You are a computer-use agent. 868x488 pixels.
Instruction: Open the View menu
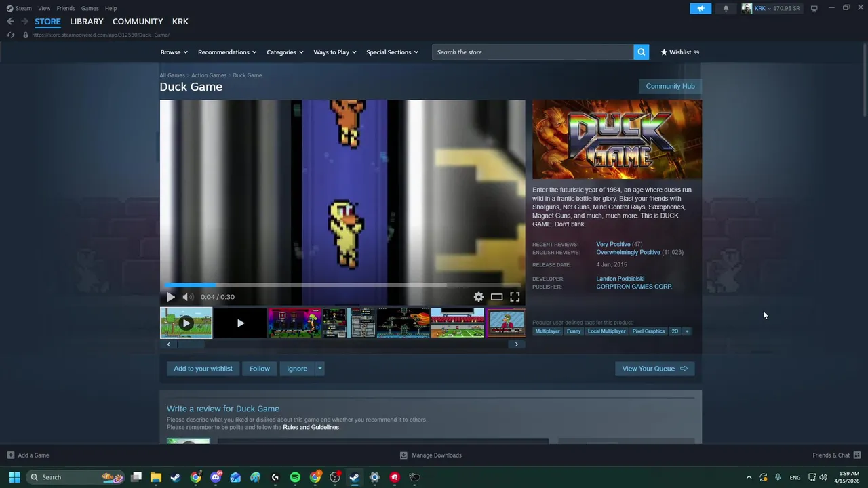44,8
